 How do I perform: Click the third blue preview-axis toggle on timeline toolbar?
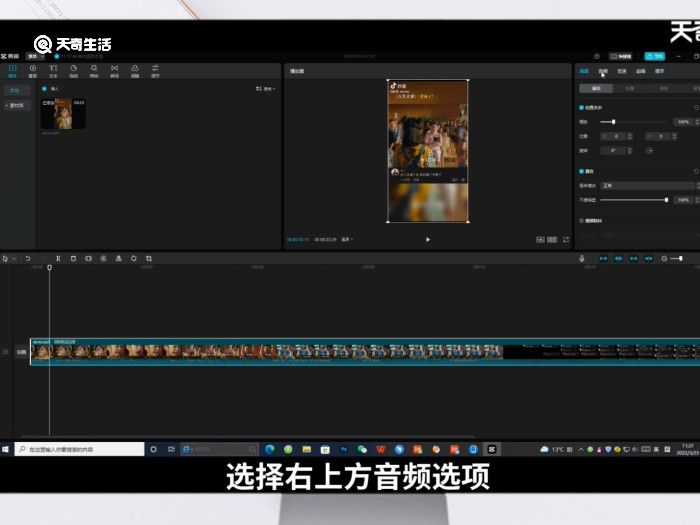click(633, 258)
